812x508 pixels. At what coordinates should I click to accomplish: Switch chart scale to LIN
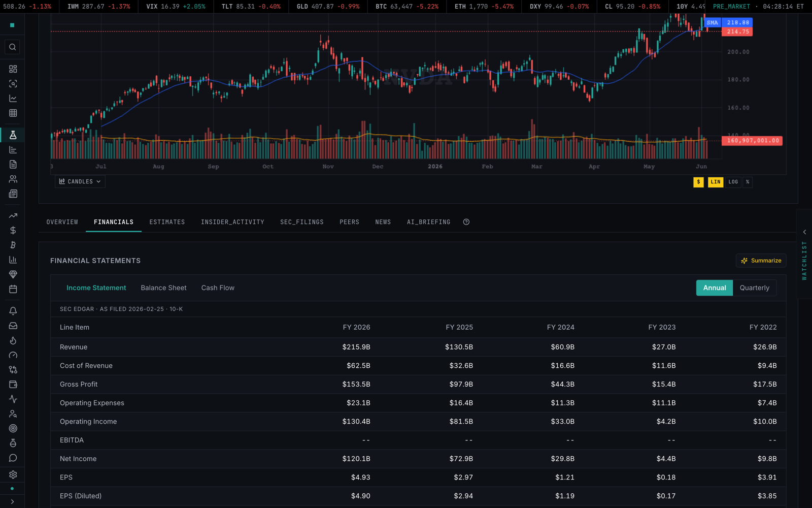click(x=716, y=182)
